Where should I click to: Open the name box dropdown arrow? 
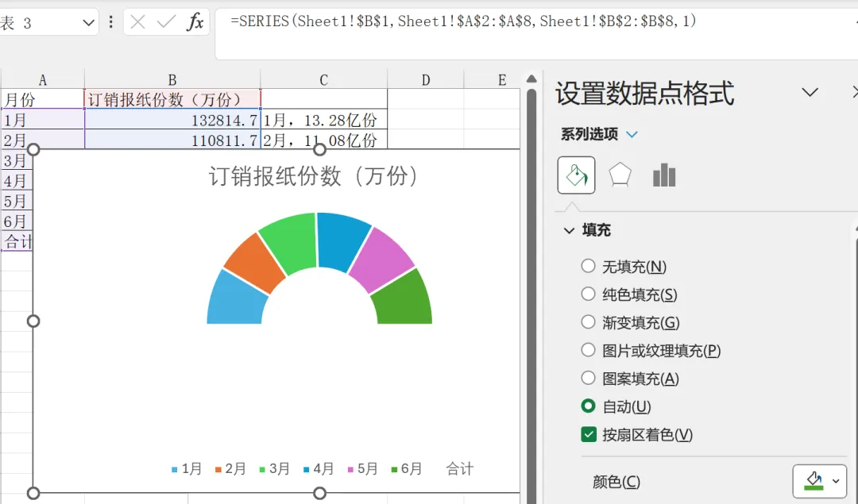pyautogui.click(x=88, y=22)
